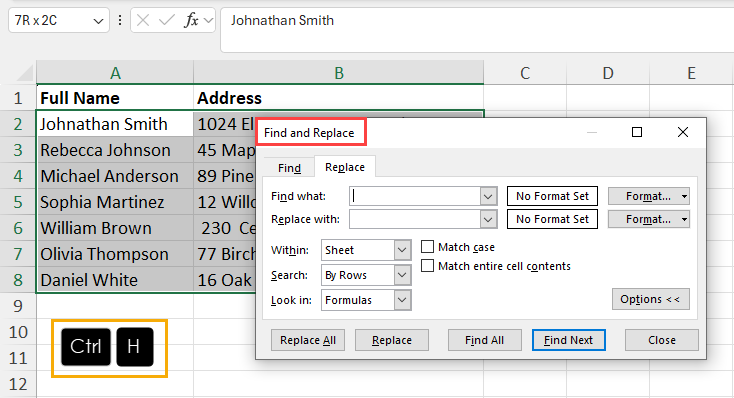Click the formula bar containing Johnathan Smith

click(477, 30)
